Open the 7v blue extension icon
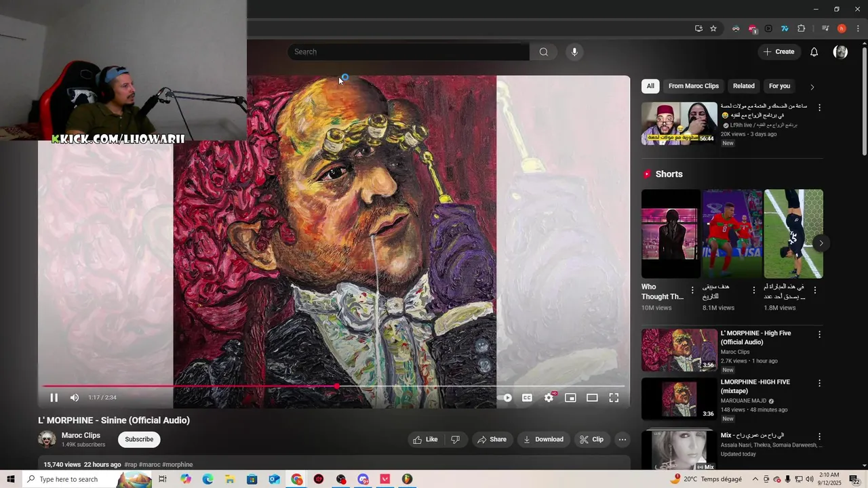The width and height of the screenshot is (868, 488). (x=785, y=28)
